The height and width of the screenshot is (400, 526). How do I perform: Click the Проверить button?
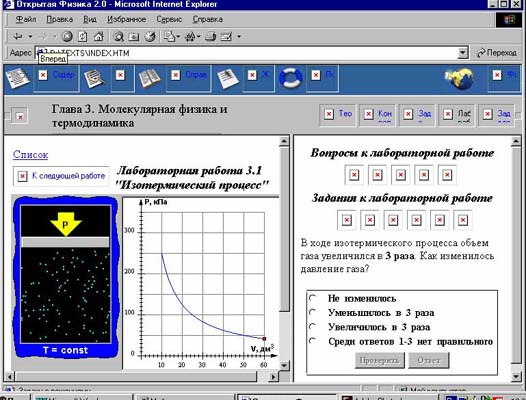pyautogui.click(x=379, y=360)
